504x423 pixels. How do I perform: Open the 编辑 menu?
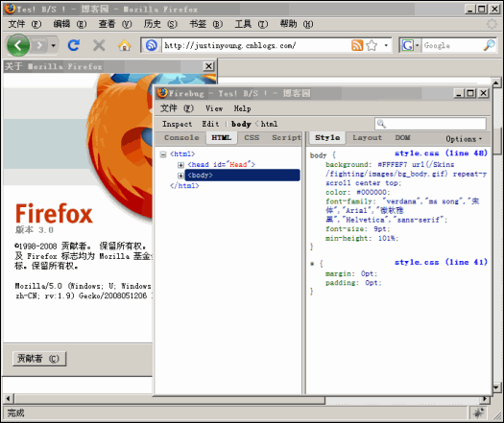click(70, 24)
